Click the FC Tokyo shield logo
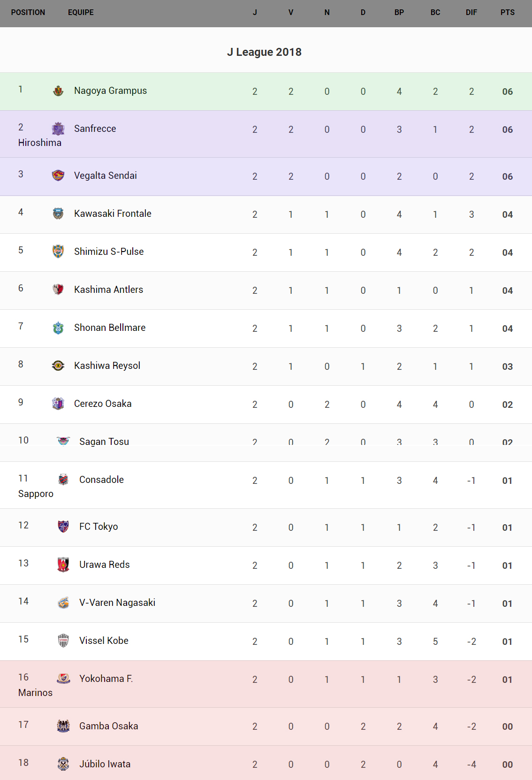Viewport: 532px width, 780px height. pos(63,527)
